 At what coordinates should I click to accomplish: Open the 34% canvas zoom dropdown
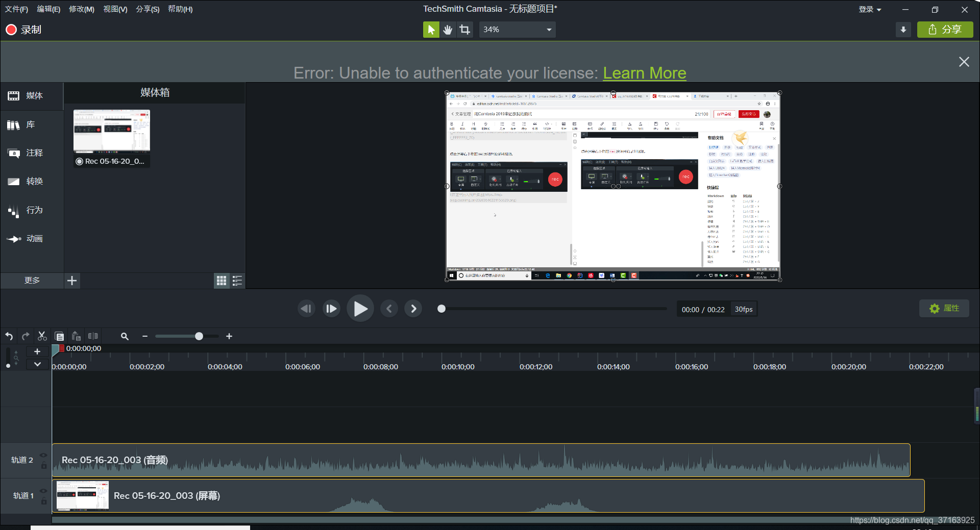click(x=517, y=30)
